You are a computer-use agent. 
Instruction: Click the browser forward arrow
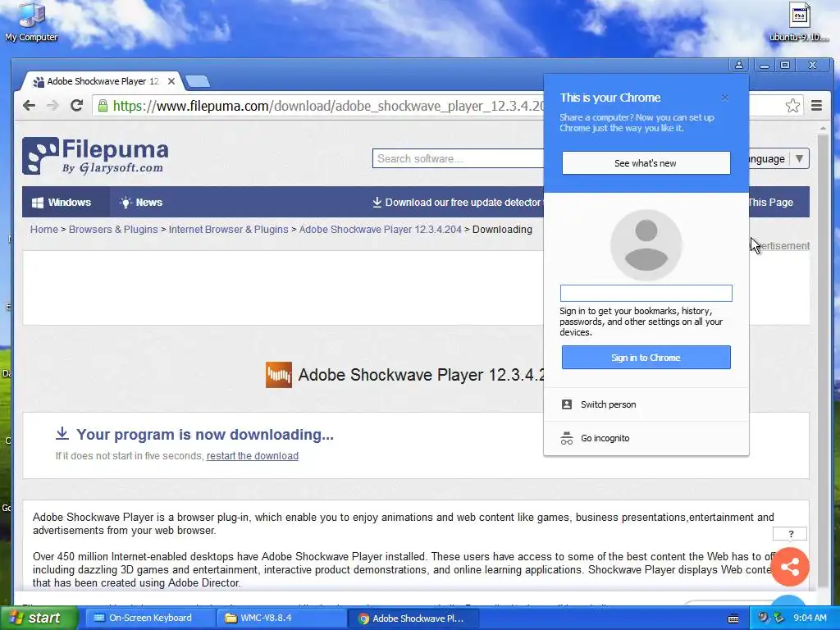(52, 106)
